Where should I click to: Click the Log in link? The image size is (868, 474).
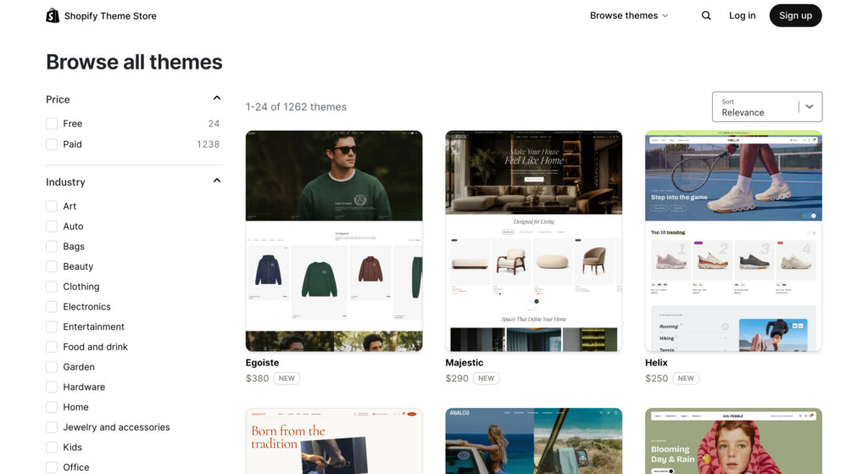[x=742, y=15]
